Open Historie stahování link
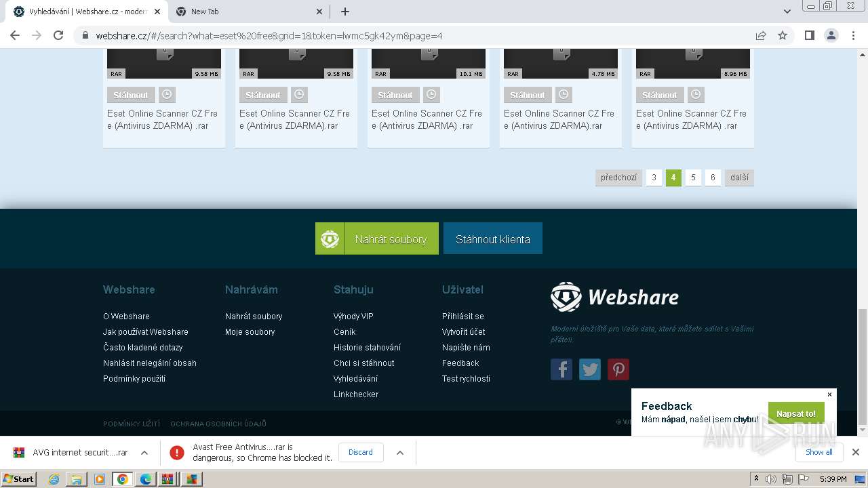 click(x=367, y=348)
